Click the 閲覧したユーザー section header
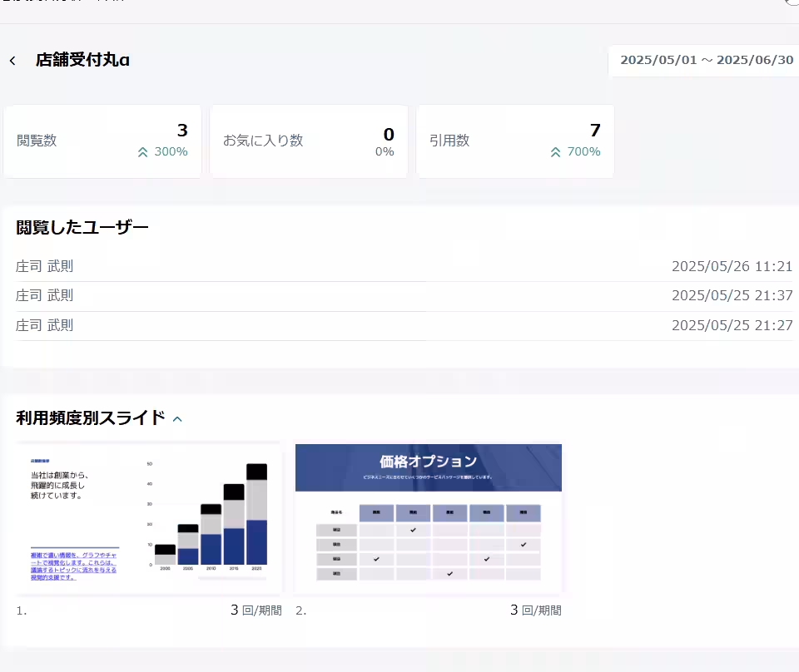Screen dimensions: 799x672 (81, 225)
